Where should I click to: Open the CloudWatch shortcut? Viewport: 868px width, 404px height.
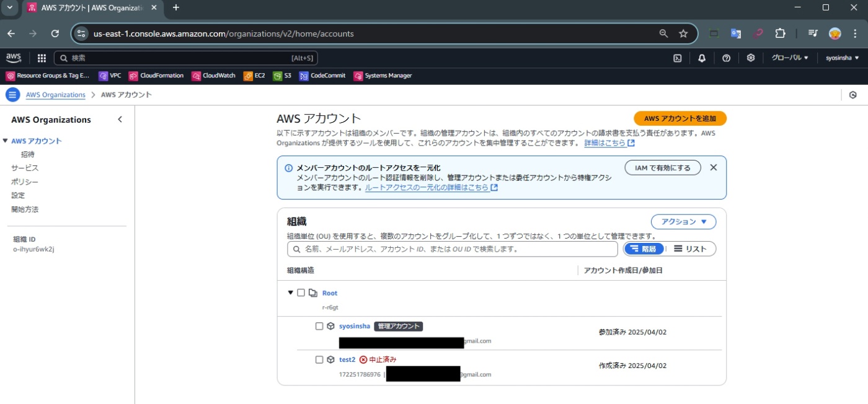214,76
